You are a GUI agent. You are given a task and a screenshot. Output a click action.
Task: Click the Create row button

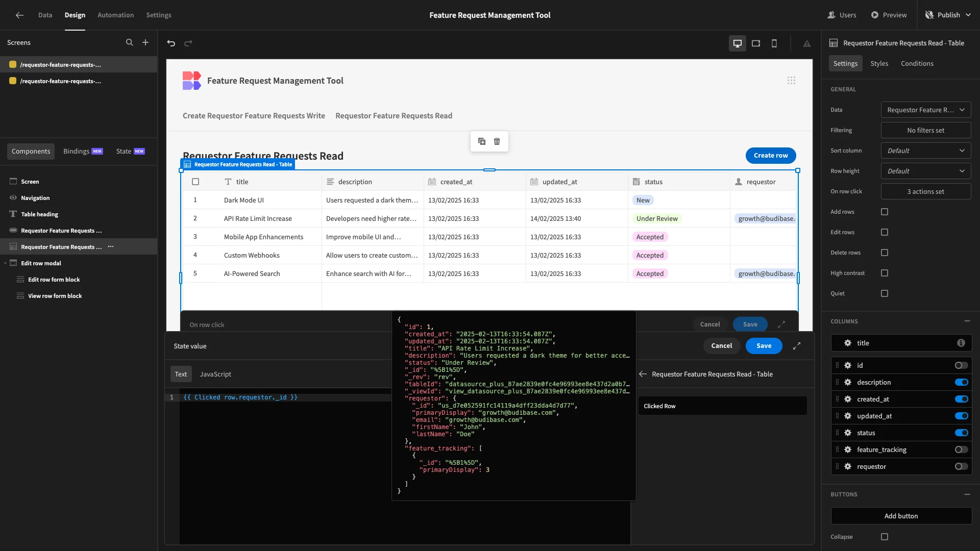click(771, 156)
